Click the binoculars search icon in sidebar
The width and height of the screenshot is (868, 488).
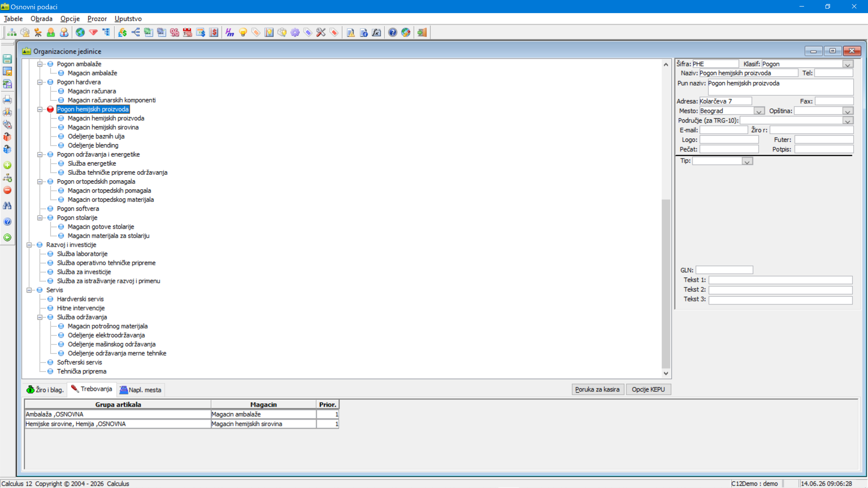click(7, 206)
